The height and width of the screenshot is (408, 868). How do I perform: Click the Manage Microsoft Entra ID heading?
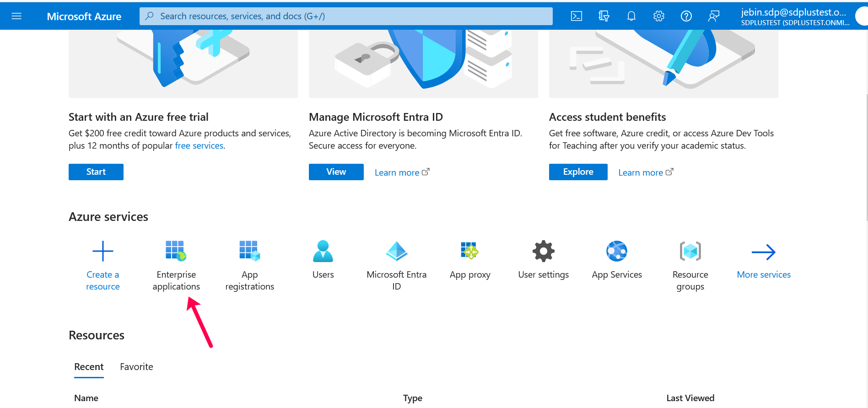coord(376,117)
